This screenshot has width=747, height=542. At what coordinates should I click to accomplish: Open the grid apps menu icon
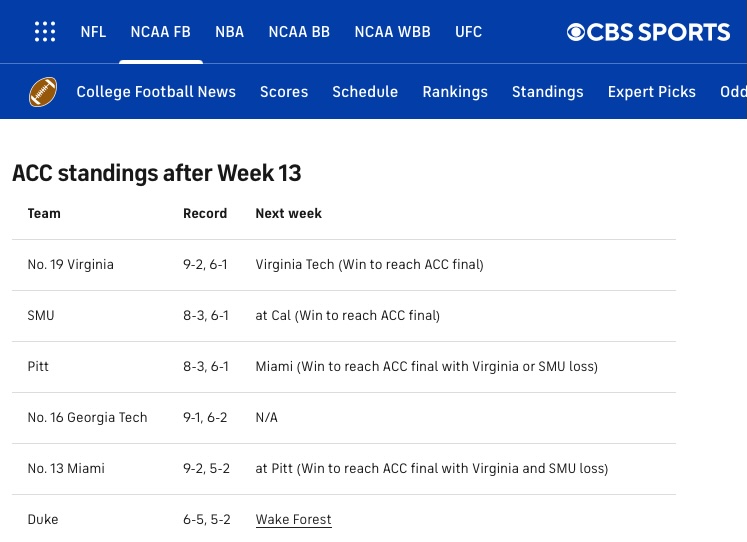click(x=45, y=32)
